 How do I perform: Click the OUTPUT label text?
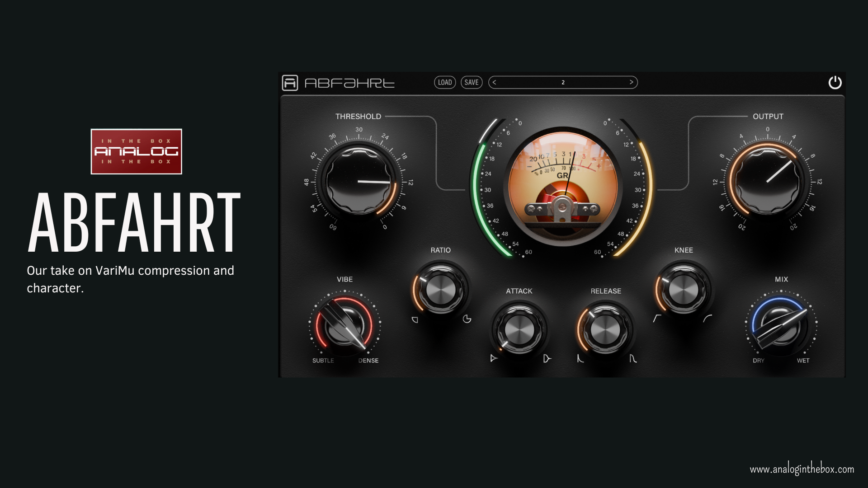coord(768,116)
